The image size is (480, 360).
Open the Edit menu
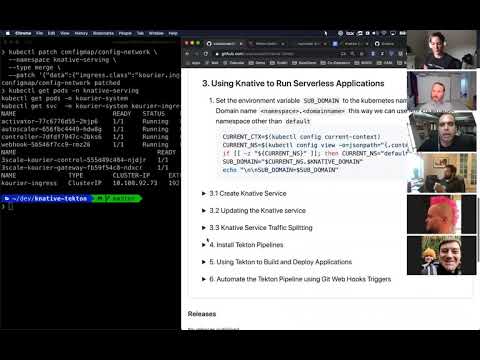(51, 33)
